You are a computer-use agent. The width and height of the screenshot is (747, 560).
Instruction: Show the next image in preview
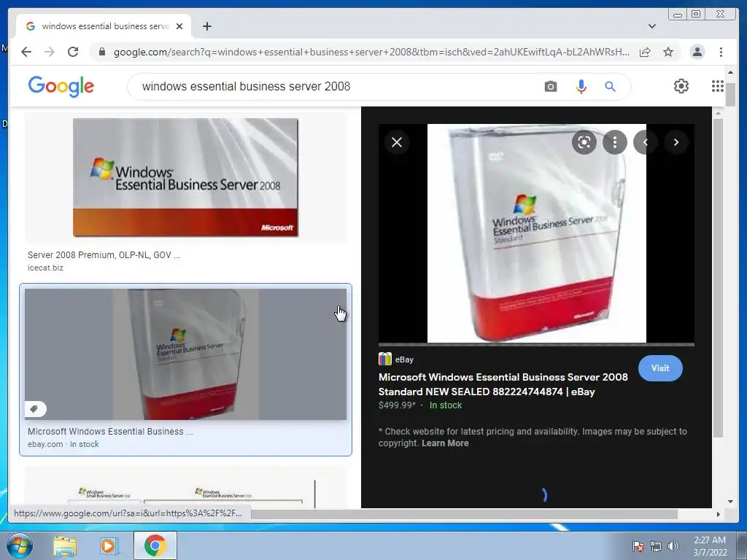pyautogui.click(x=676, y=142)
